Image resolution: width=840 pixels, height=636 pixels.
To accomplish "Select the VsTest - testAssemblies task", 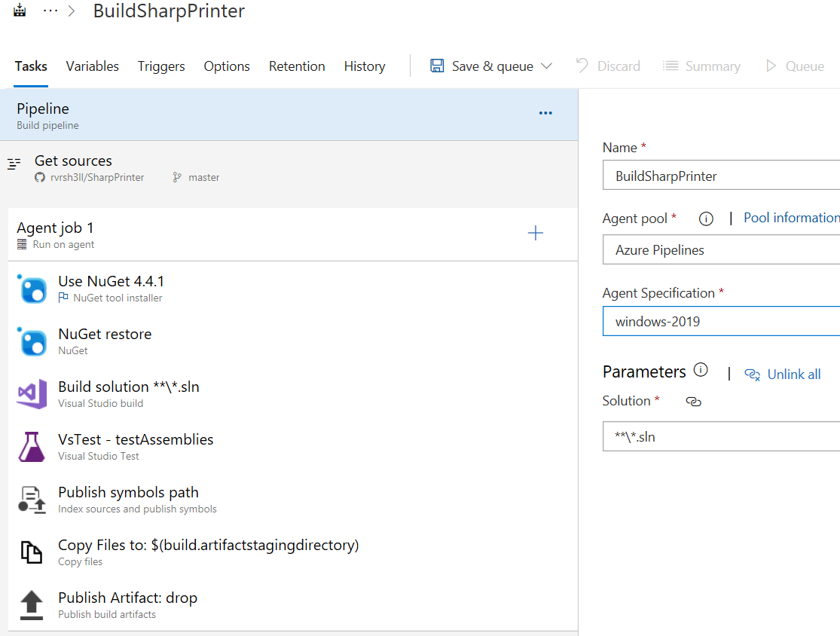I will [x=293, y=446].
